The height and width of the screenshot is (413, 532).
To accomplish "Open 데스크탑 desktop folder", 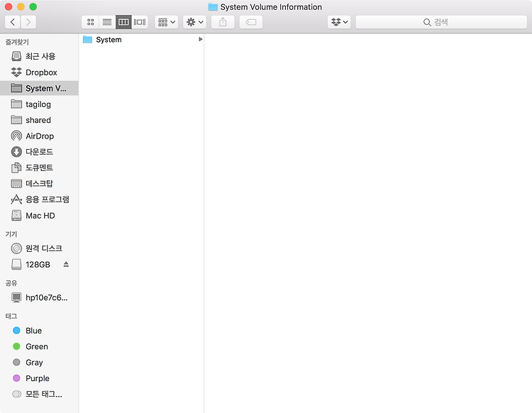I will click(x=39, y=184).
